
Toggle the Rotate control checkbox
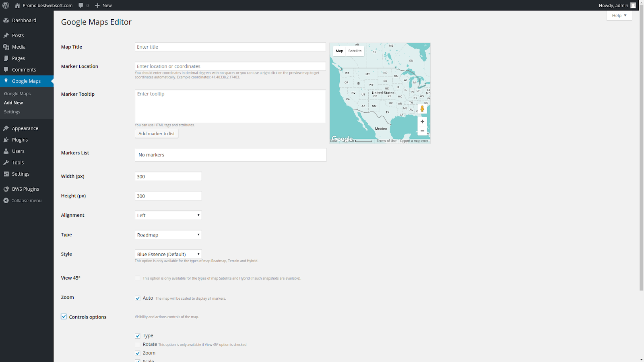tap(138, 344)
